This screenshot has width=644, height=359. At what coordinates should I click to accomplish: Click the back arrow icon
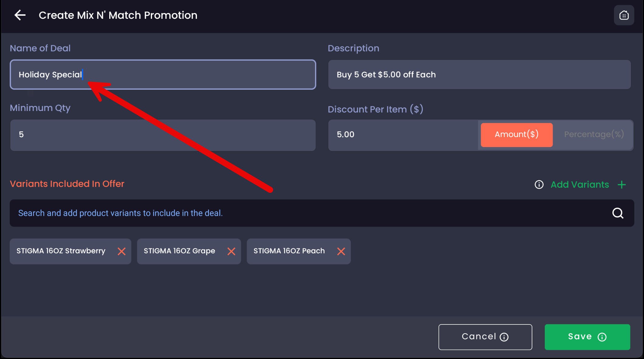[x=20, y=15]
